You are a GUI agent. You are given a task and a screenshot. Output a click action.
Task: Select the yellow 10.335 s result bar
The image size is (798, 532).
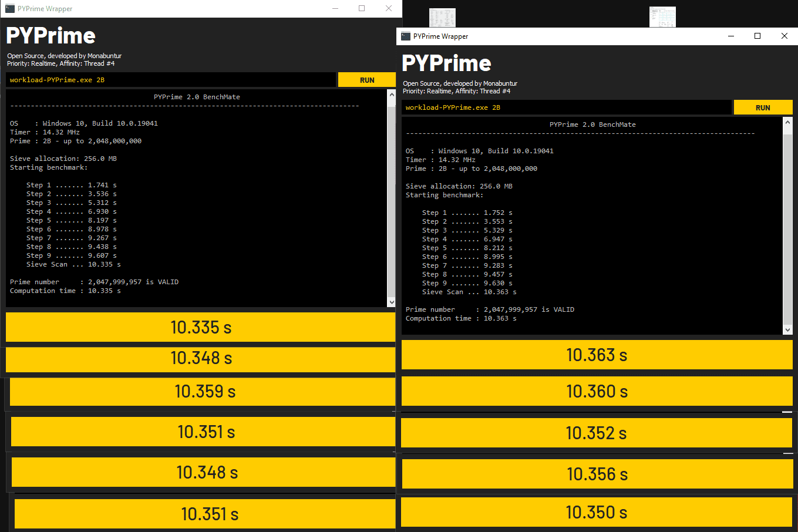tap(201, 327)
